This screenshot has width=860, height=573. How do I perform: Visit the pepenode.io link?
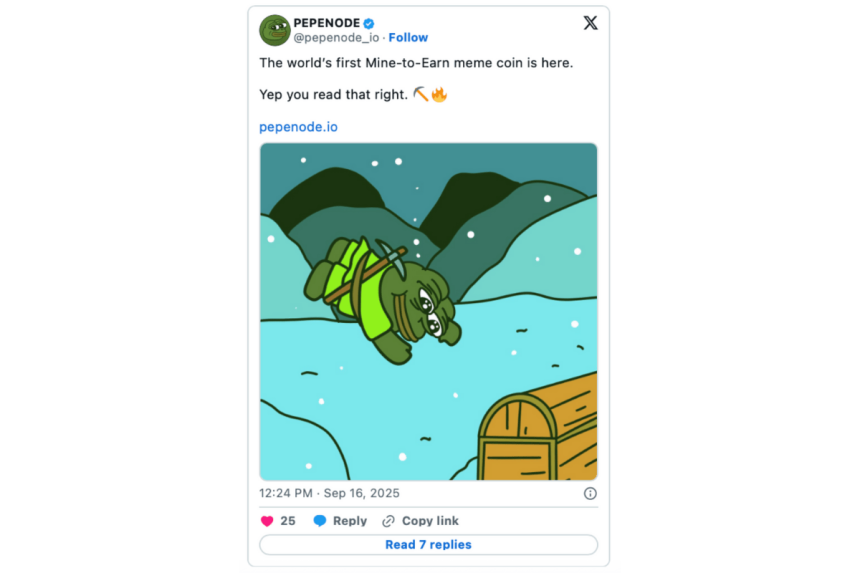pyautogui.click(x=298, y=127)
